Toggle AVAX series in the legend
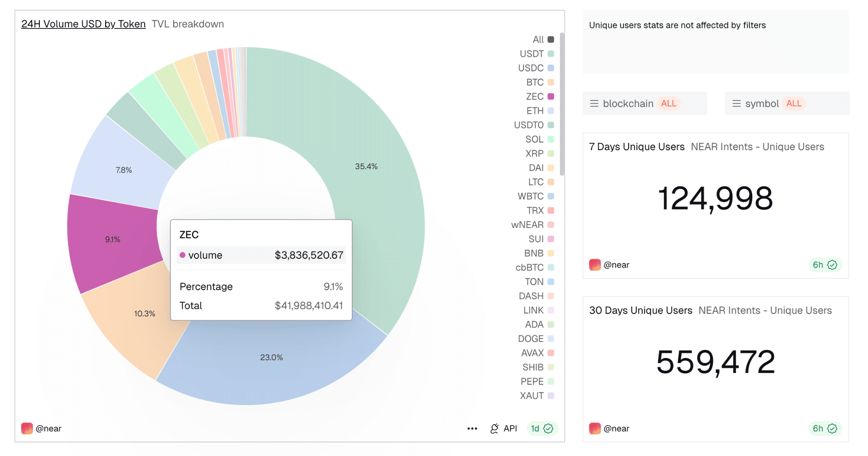 tap(538, 353)
